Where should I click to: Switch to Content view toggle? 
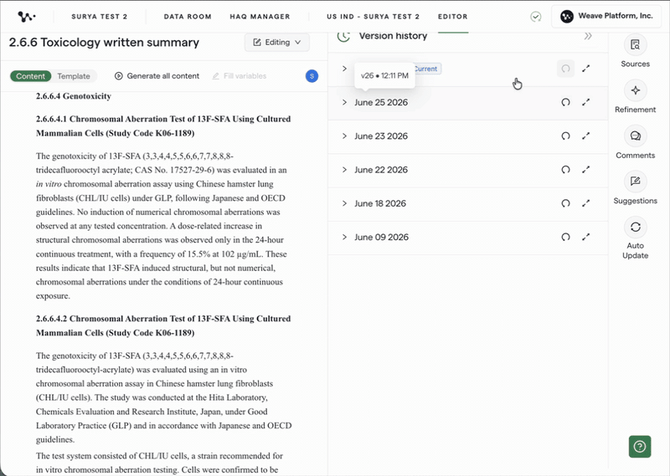click(x=30, y=76)
